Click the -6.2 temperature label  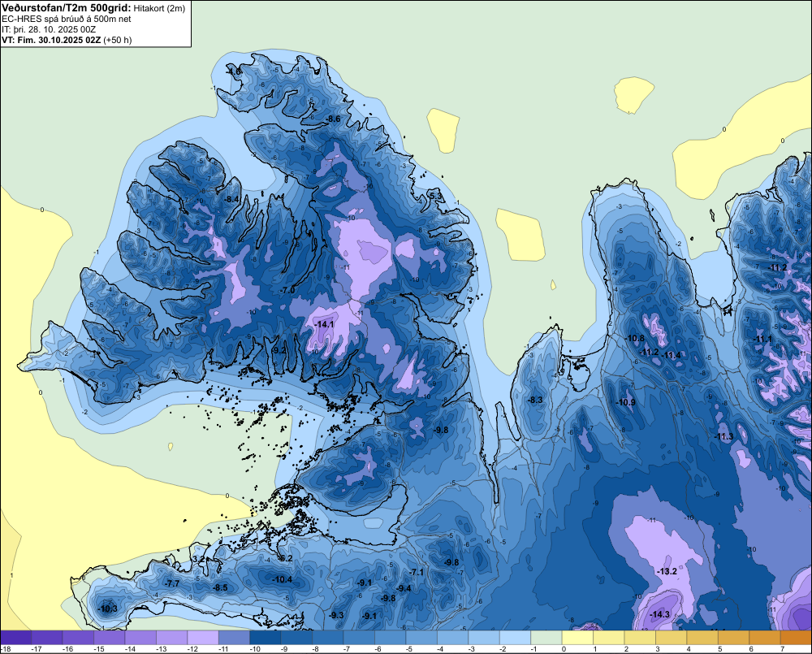pos(285,558)
